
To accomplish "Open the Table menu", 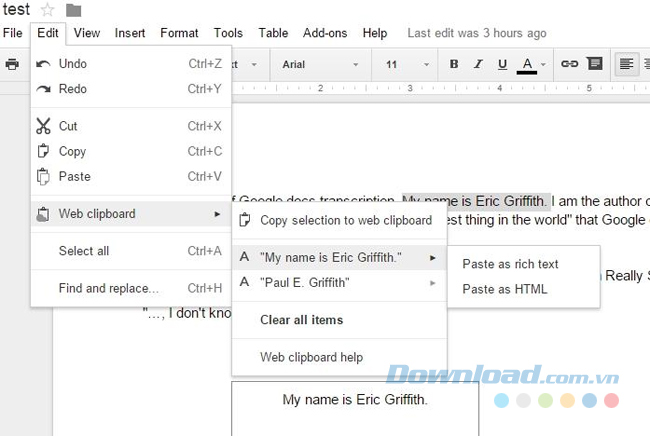I will pyautogui.click(x=273, y=33).
